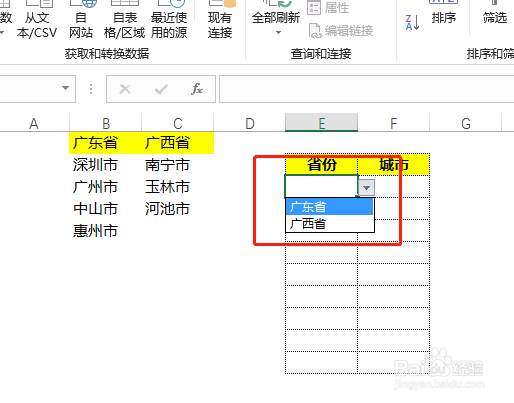Select column C header
The image size is (514, 403).
click(178, 123)
